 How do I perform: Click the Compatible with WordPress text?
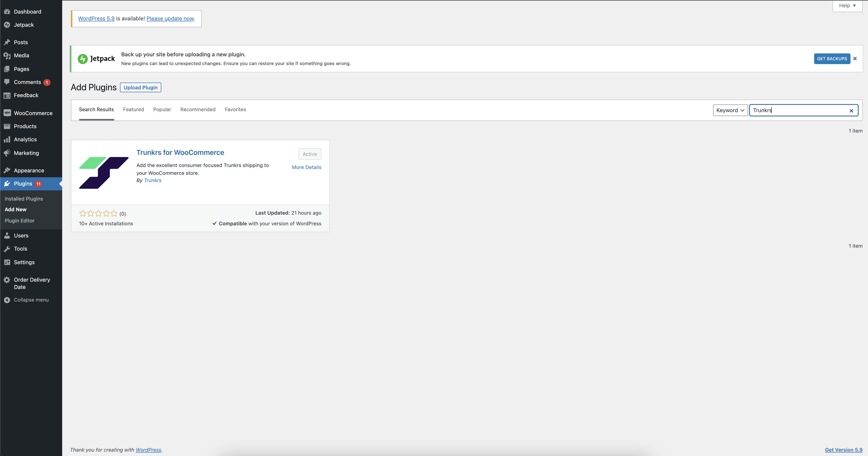pyautogui.click(x=266, y=224)
